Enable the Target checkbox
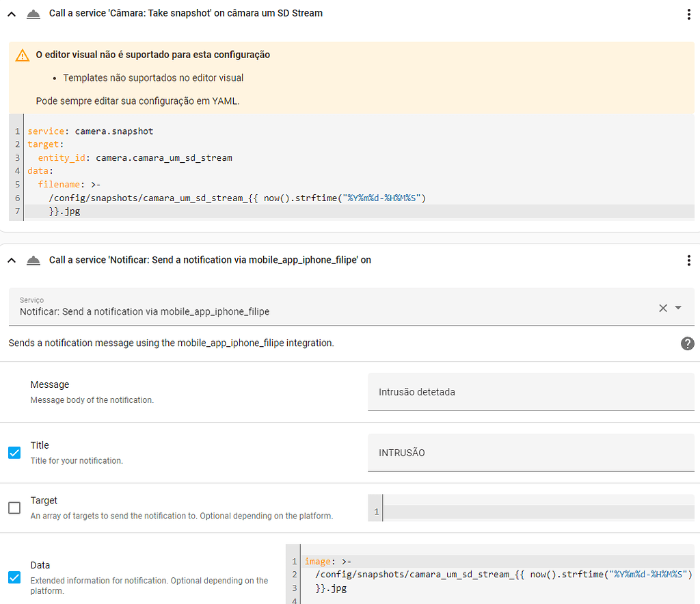This screenshot has height=604, width=700. pyautogui.click(x=14, y=508)
